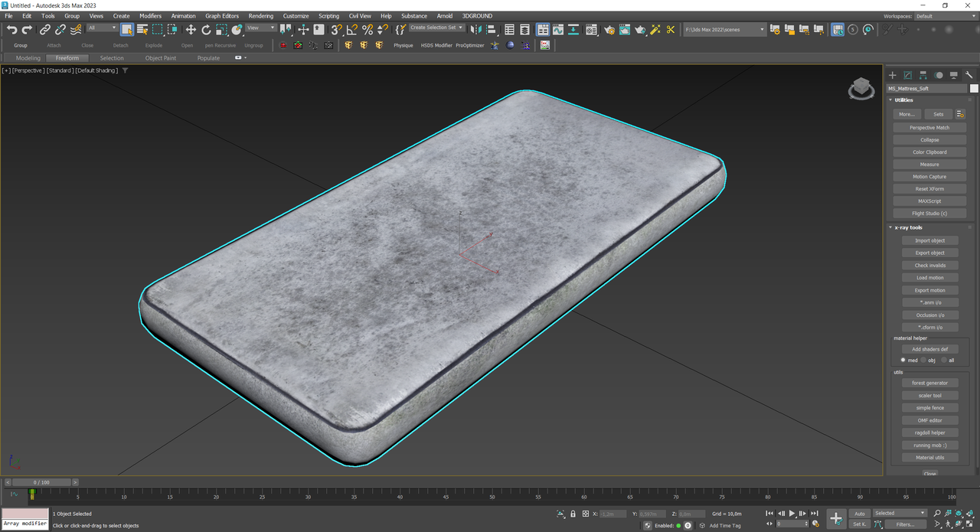980x532 pixels.
Task: Click the Undo arrow icon
Action: coord(11,29)
